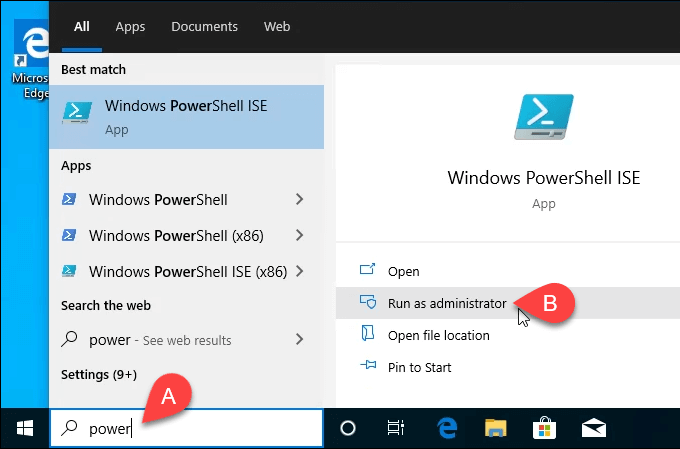Select the Web search tab
This screenshot has width=680, height=449.
pos(277,27)
